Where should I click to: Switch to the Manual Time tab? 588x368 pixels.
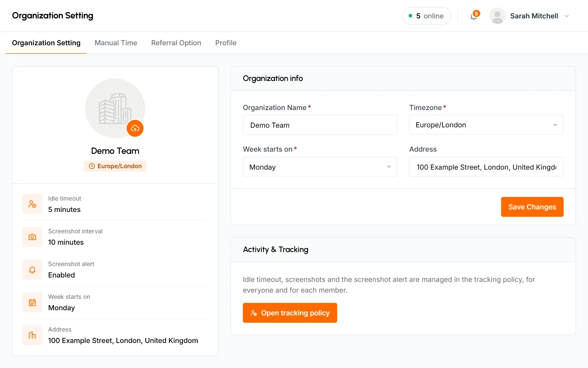click(x=116, y=43)
